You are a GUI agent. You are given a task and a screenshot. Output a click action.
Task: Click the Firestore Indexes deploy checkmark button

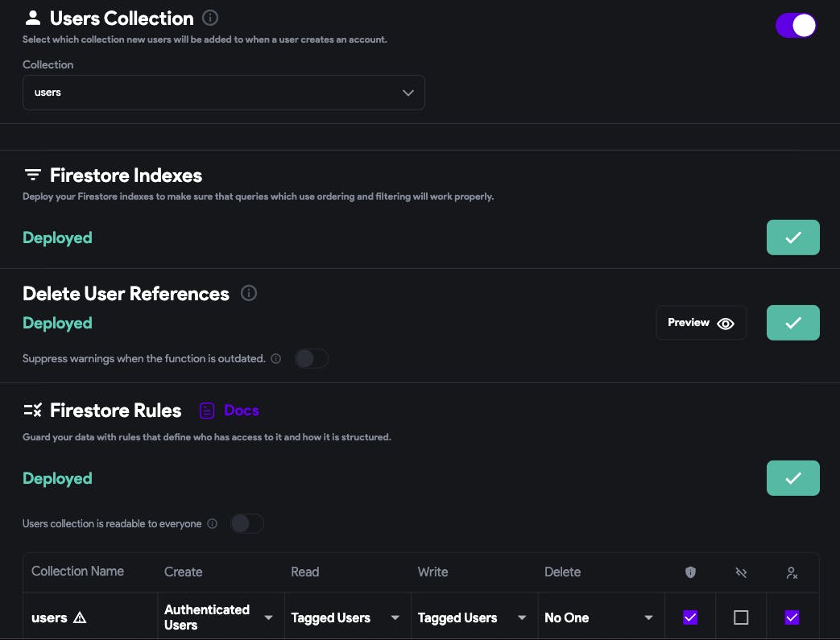pos(792,237)
